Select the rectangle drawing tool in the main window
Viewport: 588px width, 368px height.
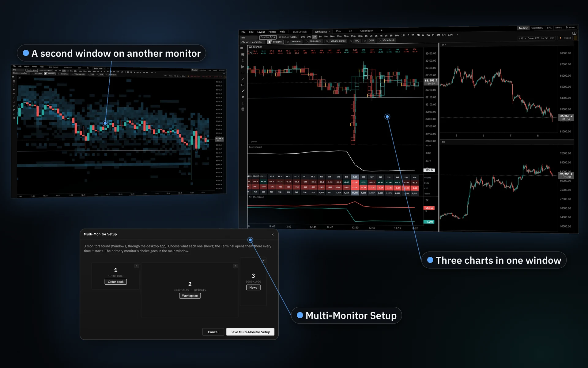coord(243,85)
